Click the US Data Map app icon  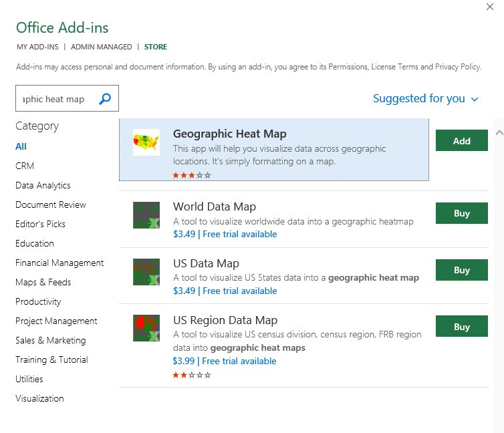tap(146, 272)
